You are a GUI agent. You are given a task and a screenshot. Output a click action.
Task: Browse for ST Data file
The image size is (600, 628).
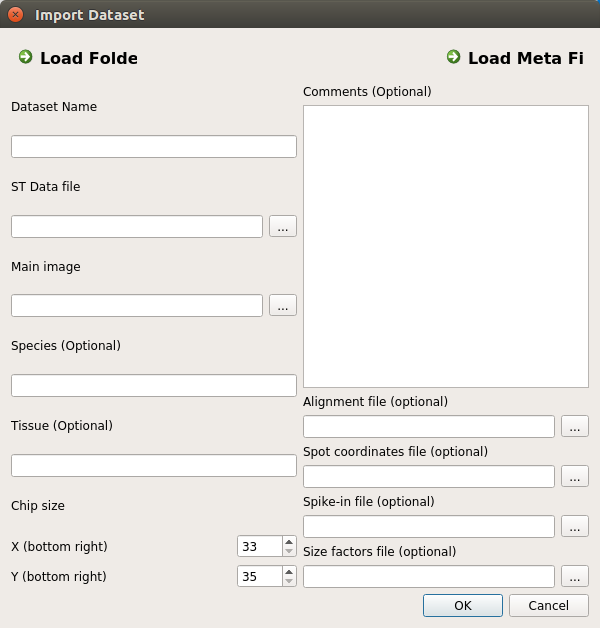pyautogui.click(x=283, y=226)
